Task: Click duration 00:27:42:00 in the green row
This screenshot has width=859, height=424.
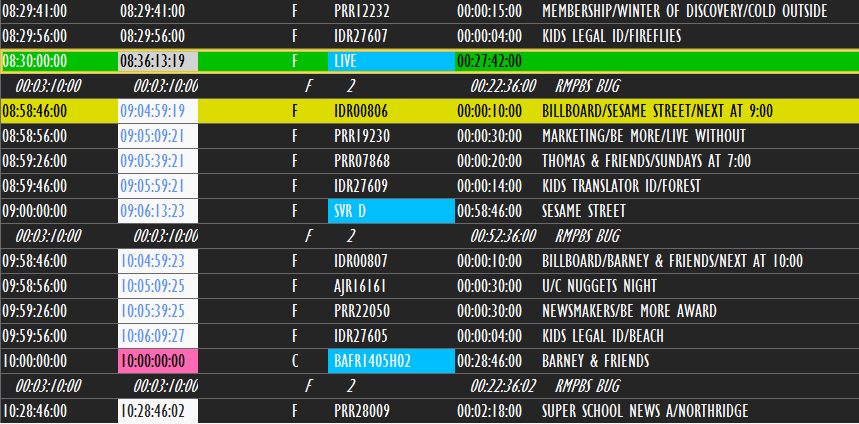Action: 489,61
